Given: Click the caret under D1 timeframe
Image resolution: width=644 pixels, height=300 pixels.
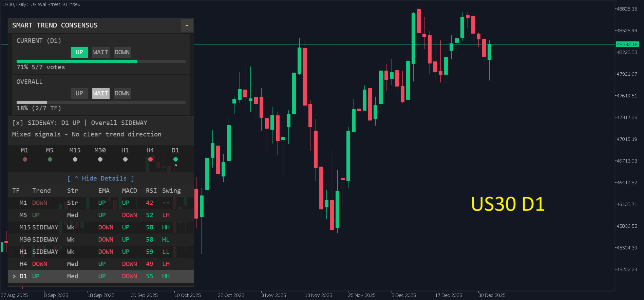Looking at the screenshot, I should coord(176,166).
